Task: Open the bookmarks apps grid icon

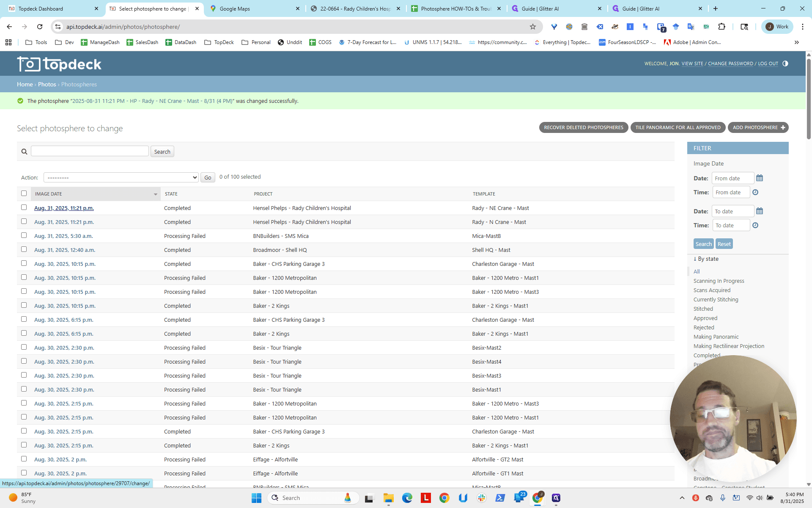Action: (8, 42)
